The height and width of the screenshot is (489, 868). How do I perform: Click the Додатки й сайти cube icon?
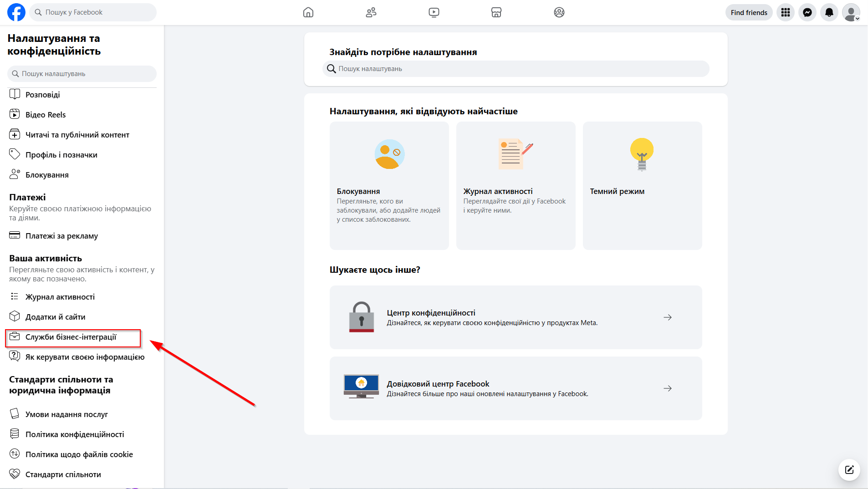click(15, 316)
